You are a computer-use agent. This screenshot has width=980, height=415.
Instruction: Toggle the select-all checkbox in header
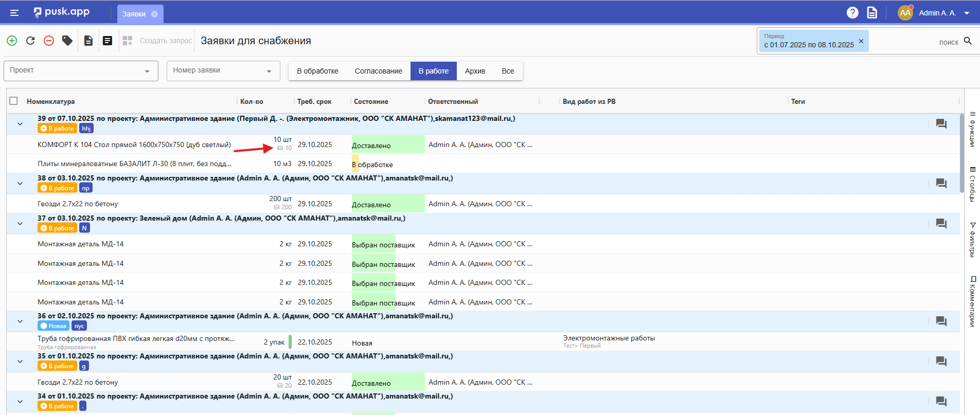coord(14,101)
